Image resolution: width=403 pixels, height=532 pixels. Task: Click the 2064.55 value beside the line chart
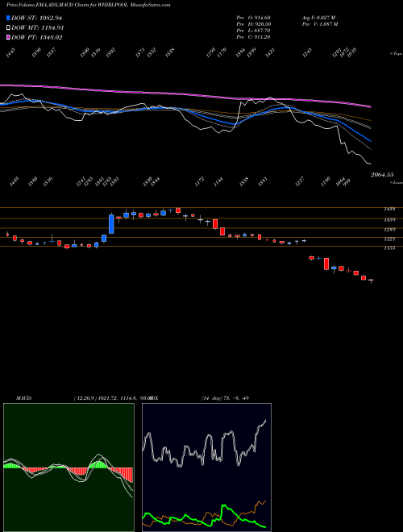tap(382, 175)
